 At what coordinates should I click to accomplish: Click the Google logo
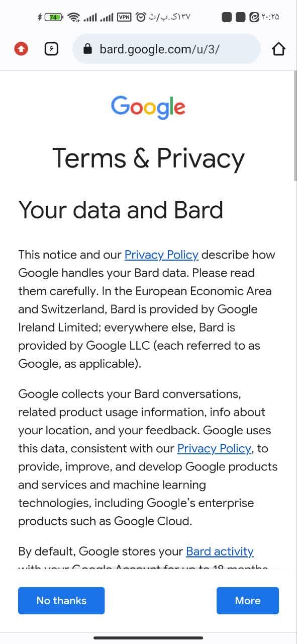tap(148, 107)
